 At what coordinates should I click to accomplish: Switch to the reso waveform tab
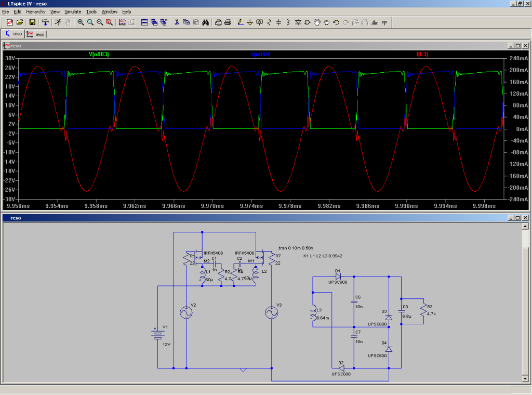point(36,34)
